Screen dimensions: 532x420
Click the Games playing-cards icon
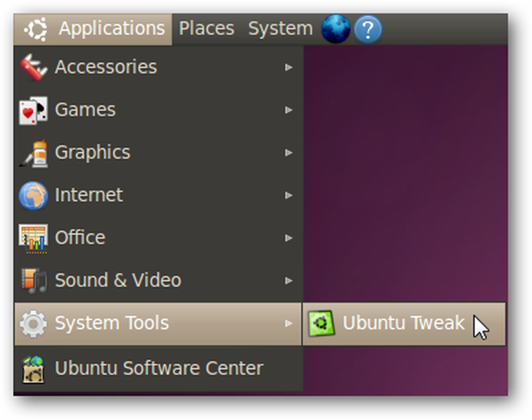(33, 110)
